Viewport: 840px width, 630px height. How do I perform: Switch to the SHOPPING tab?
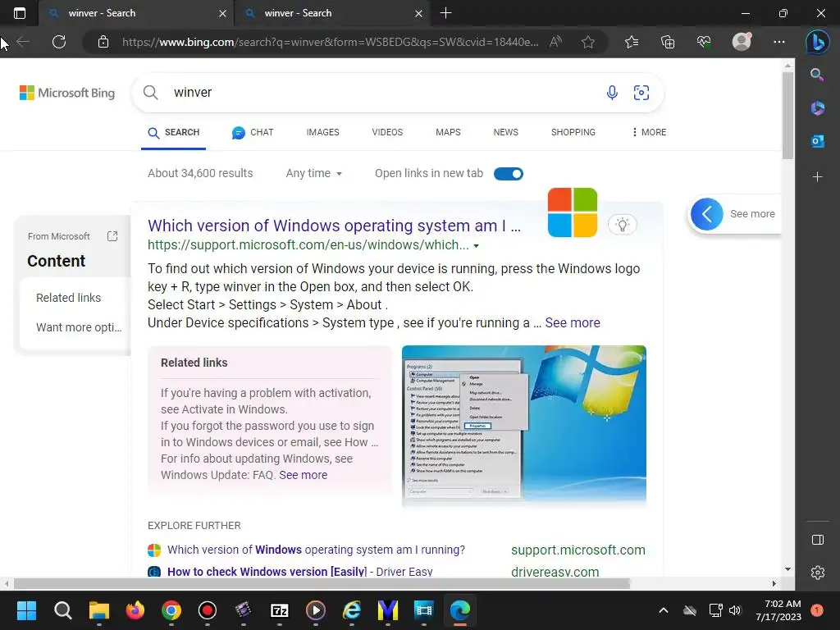click(x=573, y=132)
